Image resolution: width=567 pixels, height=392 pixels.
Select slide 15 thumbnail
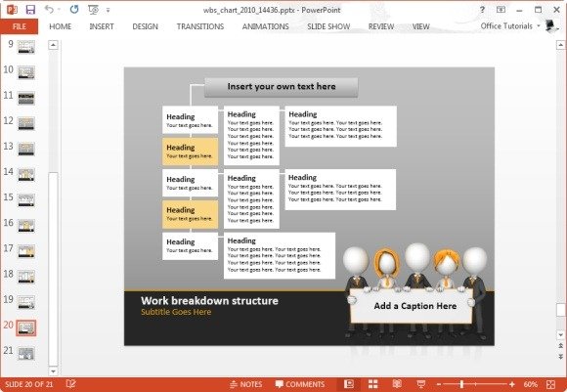(x=26, y=200)
